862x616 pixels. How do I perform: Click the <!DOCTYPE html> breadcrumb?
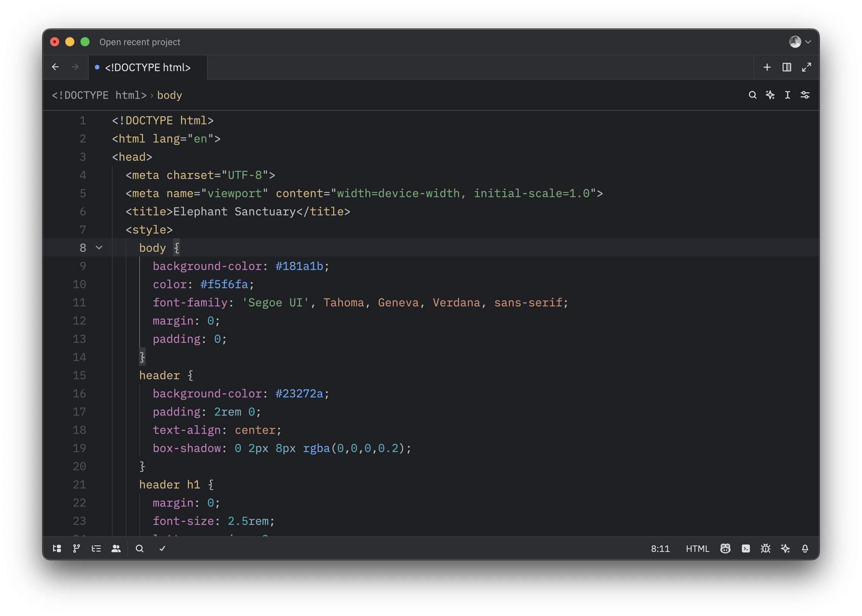99,95
